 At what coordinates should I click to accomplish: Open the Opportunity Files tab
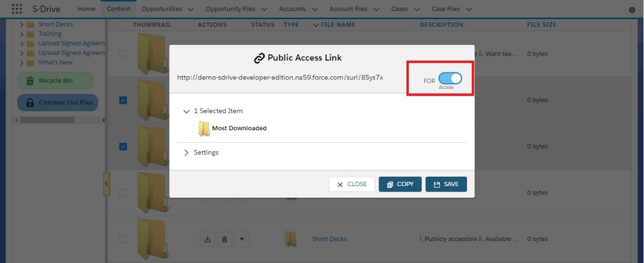230,9
